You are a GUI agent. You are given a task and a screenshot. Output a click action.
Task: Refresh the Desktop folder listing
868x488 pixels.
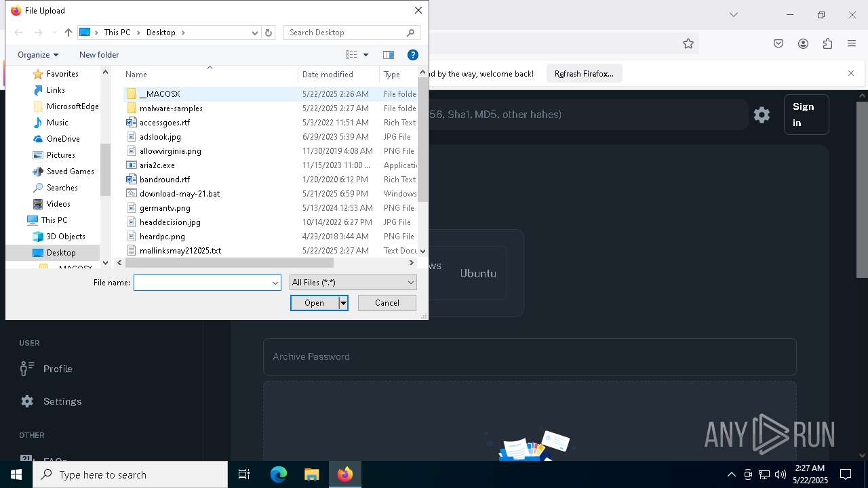pos(269,33)
